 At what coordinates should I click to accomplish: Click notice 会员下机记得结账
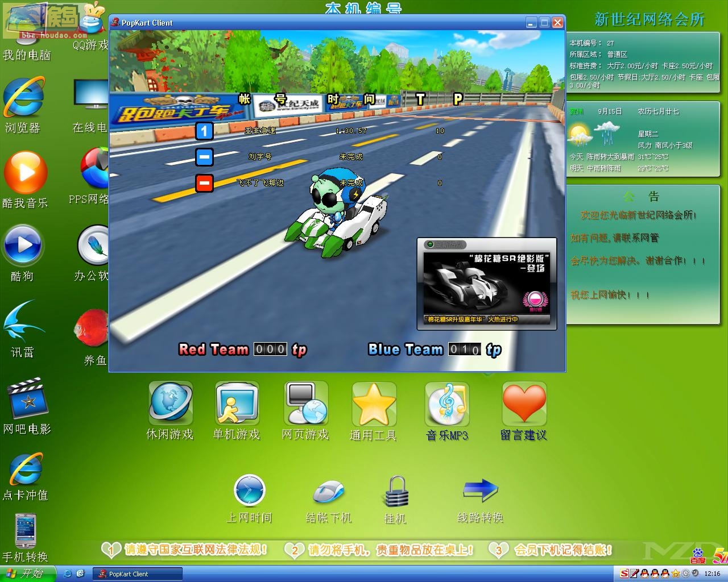[563, 550]
